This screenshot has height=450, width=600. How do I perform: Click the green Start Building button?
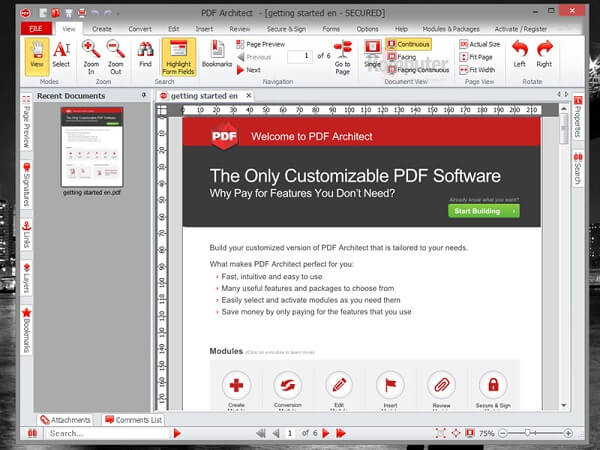[484, 211]
